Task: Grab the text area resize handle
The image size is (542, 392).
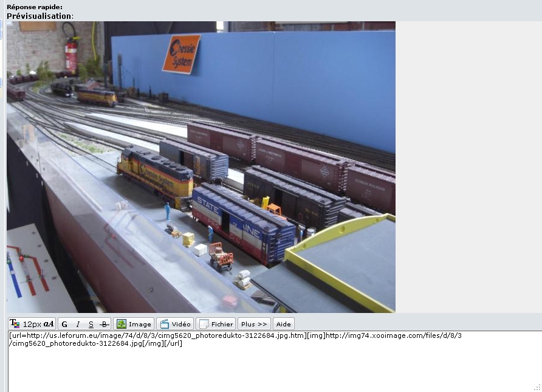Action: point(537,387)
